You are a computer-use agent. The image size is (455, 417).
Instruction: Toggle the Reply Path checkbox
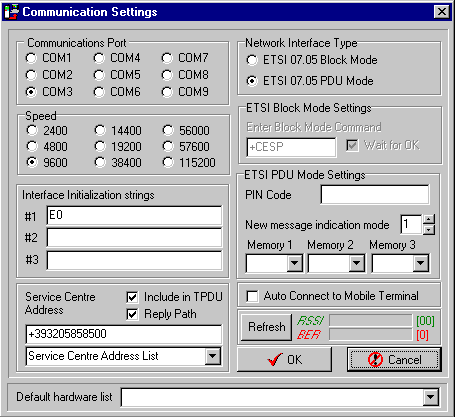pos(132,314)
